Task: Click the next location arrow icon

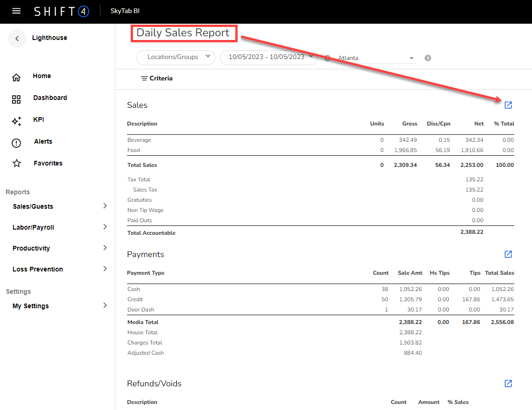Action: [428, 58]
